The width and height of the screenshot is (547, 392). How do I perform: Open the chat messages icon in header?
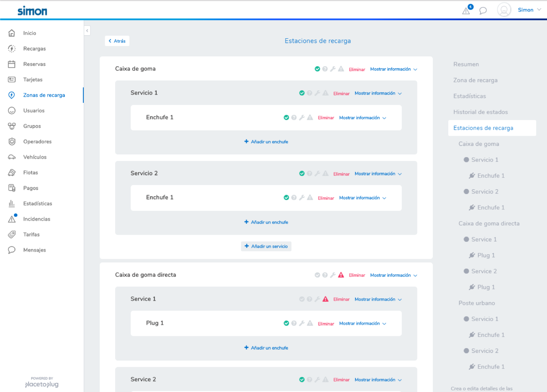483,10
